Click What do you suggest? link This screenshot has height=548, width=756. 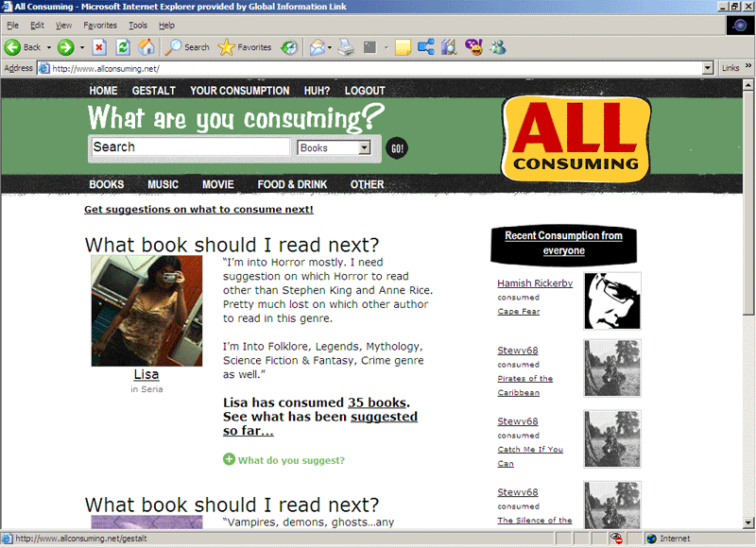point(291,460)
